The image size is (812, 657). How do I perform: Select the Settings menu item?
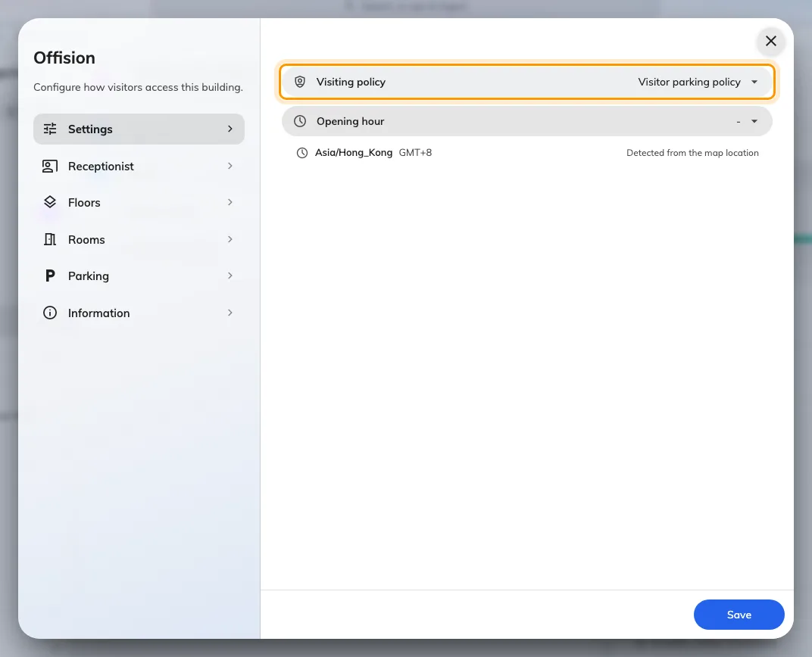click(x=139, y=129)
